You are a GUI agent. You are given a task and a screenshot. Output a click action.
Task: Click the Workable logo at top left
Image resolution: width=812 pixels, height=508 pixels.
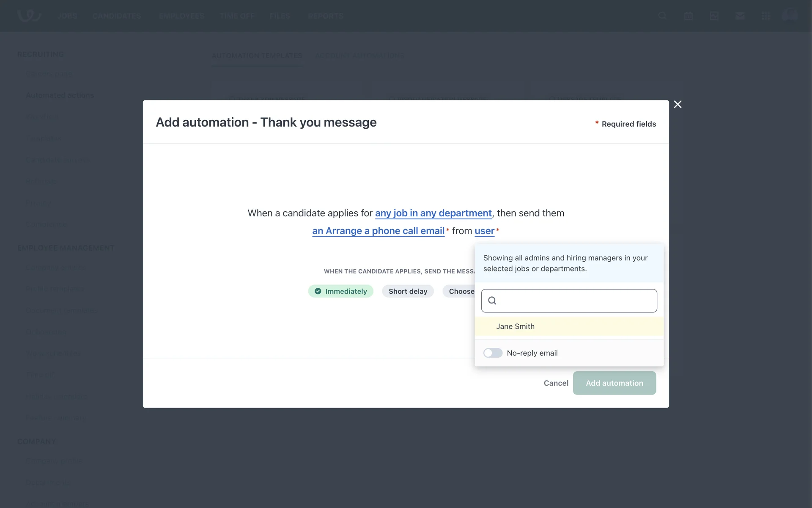[x=29, y=16]
